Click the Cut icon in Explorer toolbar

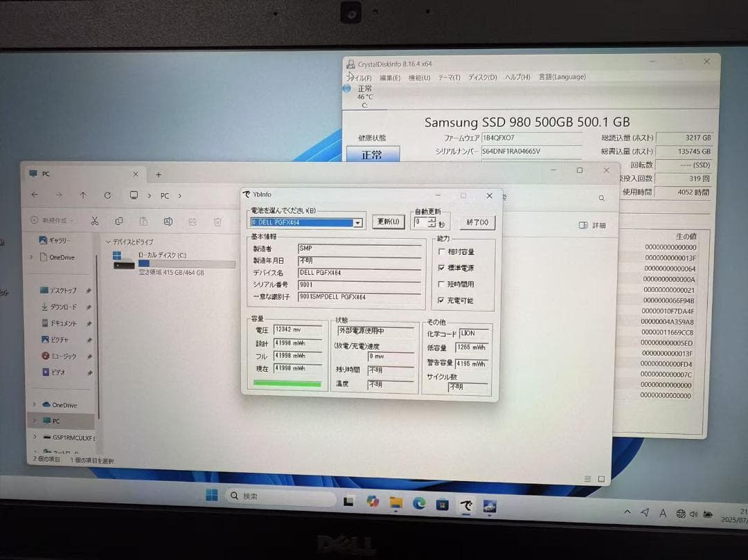click(94, 221)
